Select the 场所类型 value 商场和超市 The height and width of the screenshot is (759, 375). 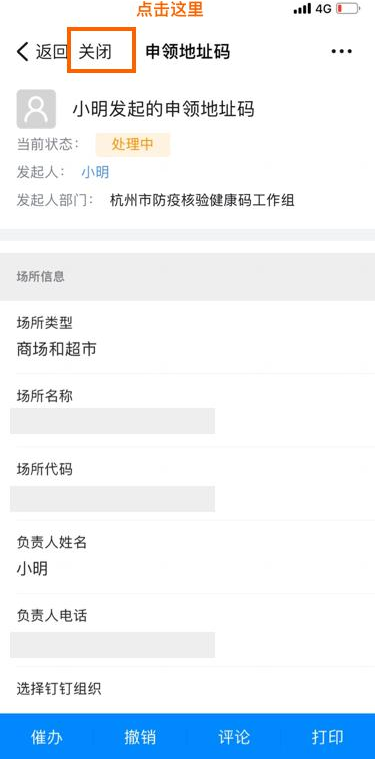click(x=56, y=349)
